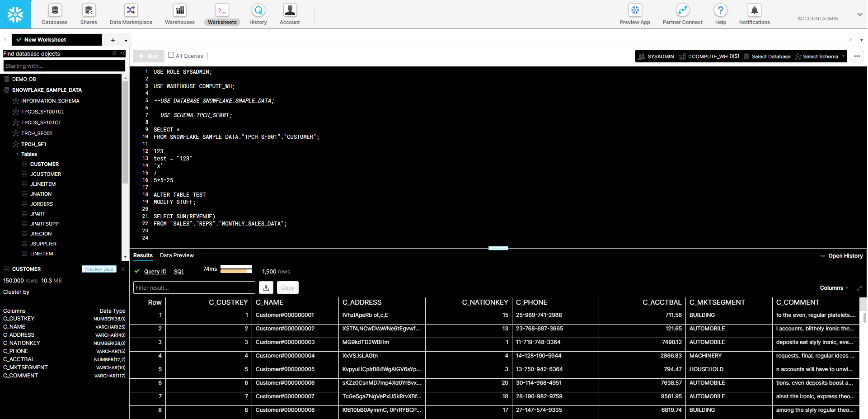
Task: View Notifications bell
Action: (x=754, y=14)
